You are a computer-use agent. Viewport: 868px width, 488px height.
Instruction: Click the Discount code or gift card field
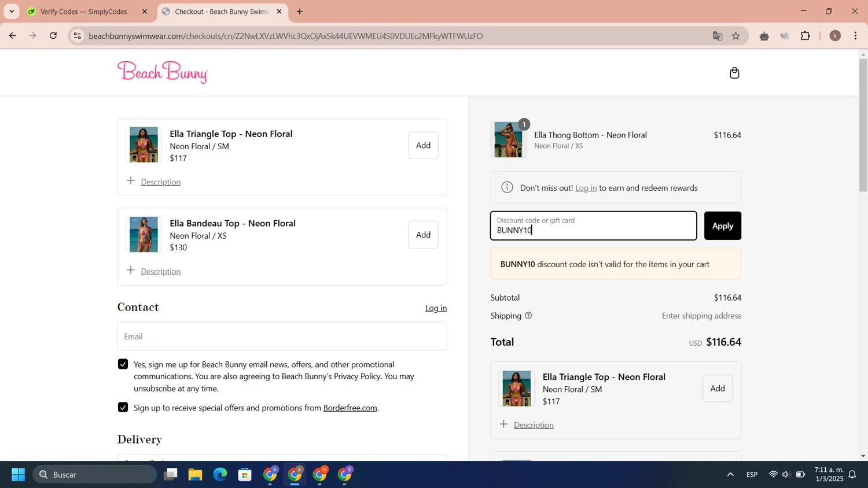coord(594,226)
